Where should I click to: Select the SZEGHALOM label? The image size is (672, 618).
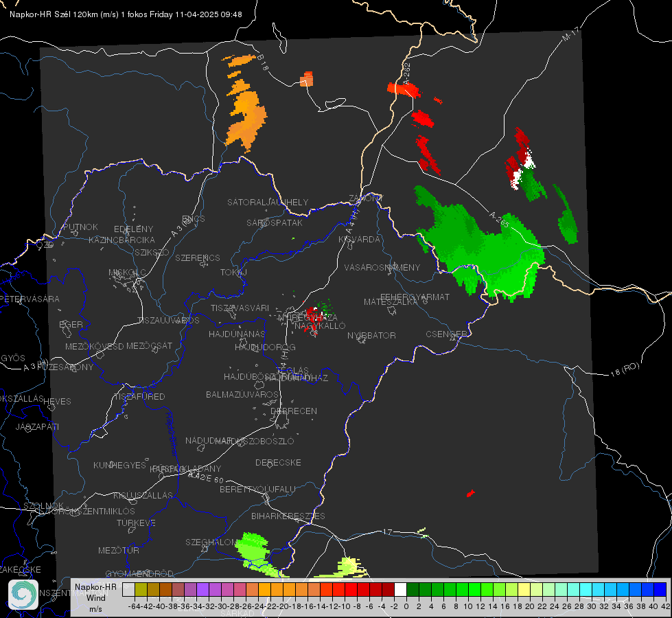tap(211, 542)
